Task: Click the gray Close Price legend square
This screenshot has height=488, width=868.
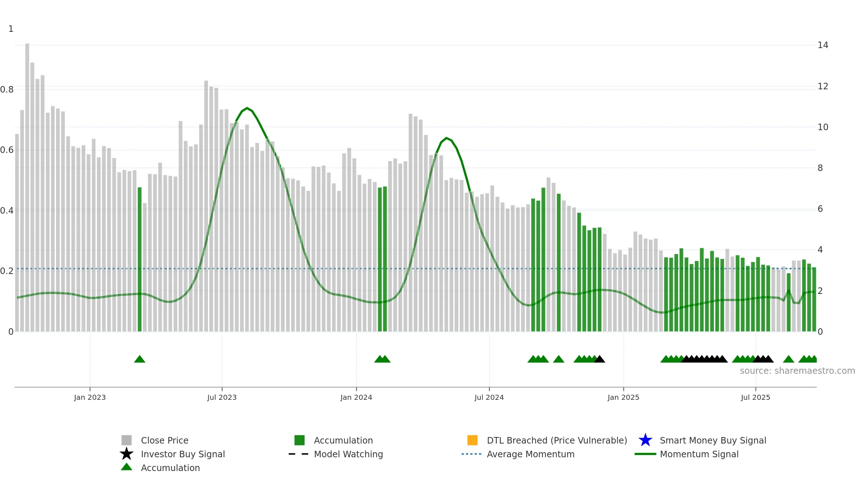Action: point(127,440)
